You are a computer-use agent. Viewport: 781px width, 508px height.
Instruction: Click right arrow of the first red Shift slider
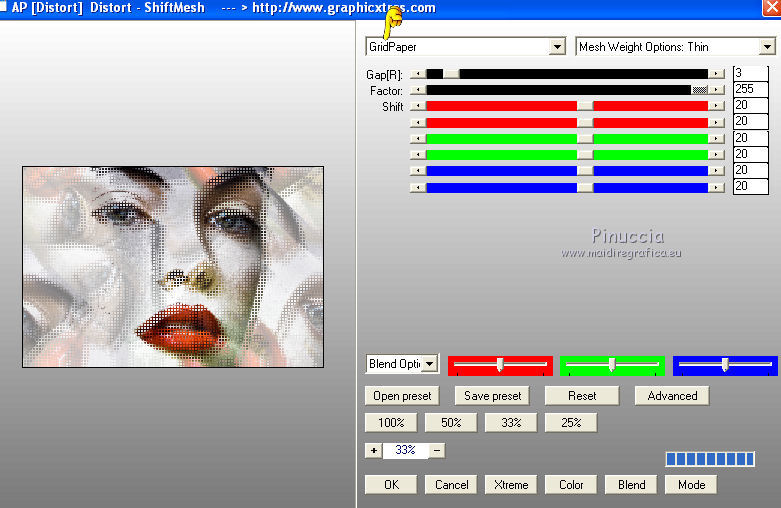click(x=716, y=106)
